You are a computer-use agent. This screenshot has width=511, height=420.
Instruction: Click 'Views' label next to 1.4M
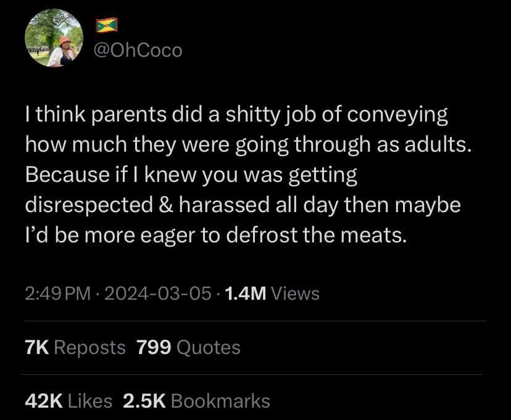pyautogui.click(x=295, y=294)
